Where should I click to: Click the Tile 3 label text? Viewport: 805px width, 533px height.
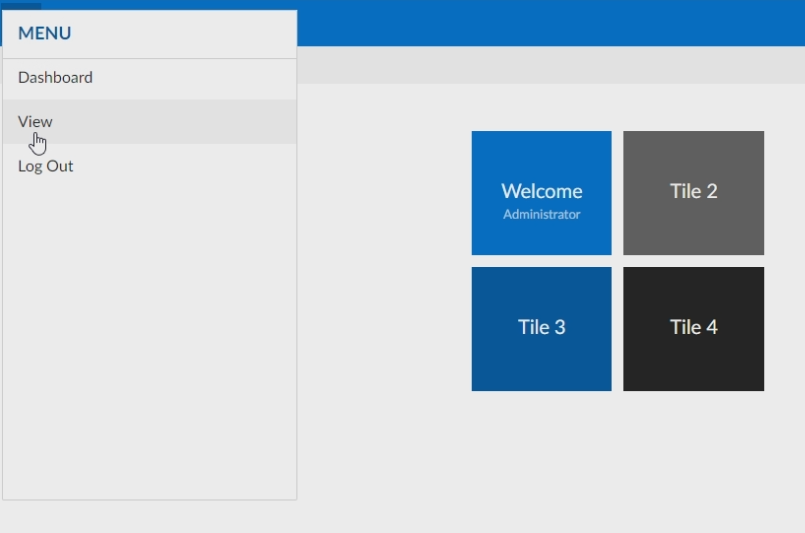[541, 327]
